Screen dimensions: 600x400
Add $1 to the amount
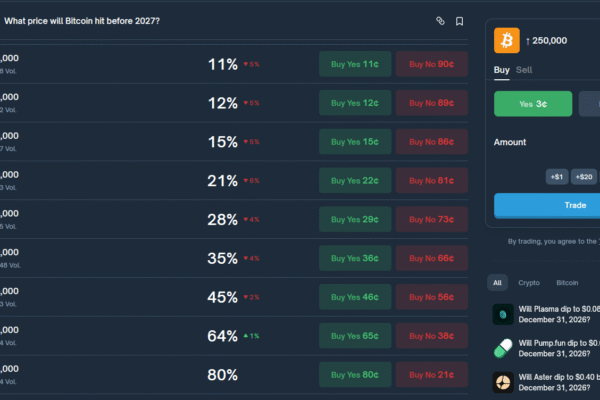click(x=557, y=176)
